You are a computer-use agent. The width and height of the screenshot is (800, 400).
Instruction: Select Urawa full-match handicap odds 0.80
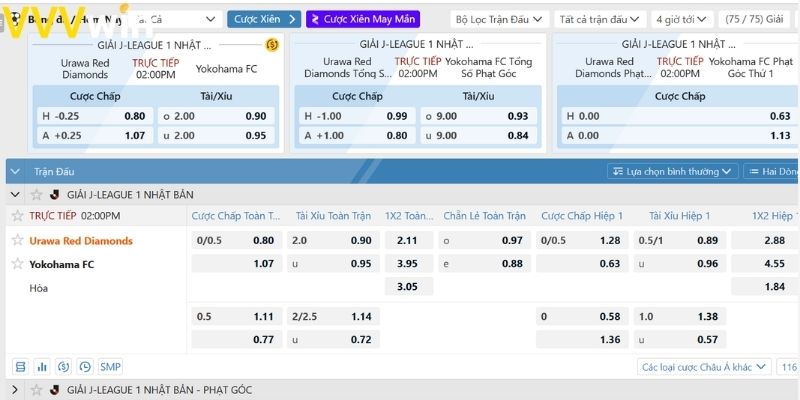click(x=263, y=241)
